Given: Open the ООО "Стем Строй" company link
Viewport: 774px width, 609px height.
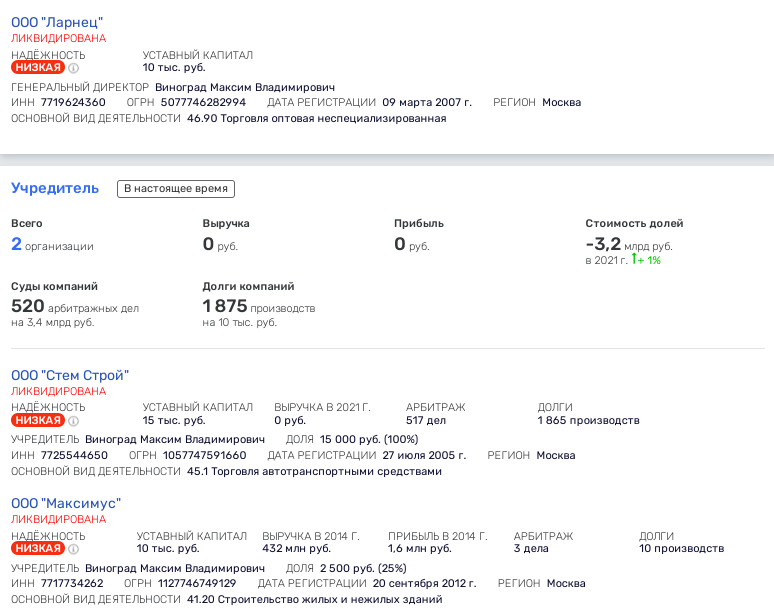Looking at the screenshot, I should [70, 375].
